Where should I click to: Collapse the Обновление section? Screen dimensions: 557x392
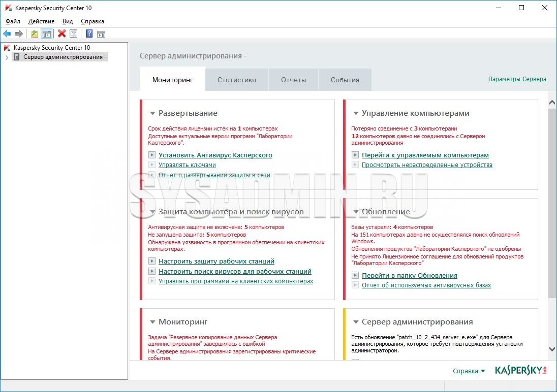click(355, 212)
